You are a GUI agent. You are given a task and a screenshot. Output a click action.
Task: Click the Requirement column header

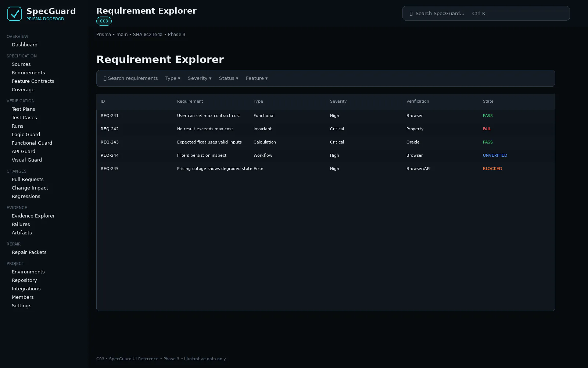[190, 101]
